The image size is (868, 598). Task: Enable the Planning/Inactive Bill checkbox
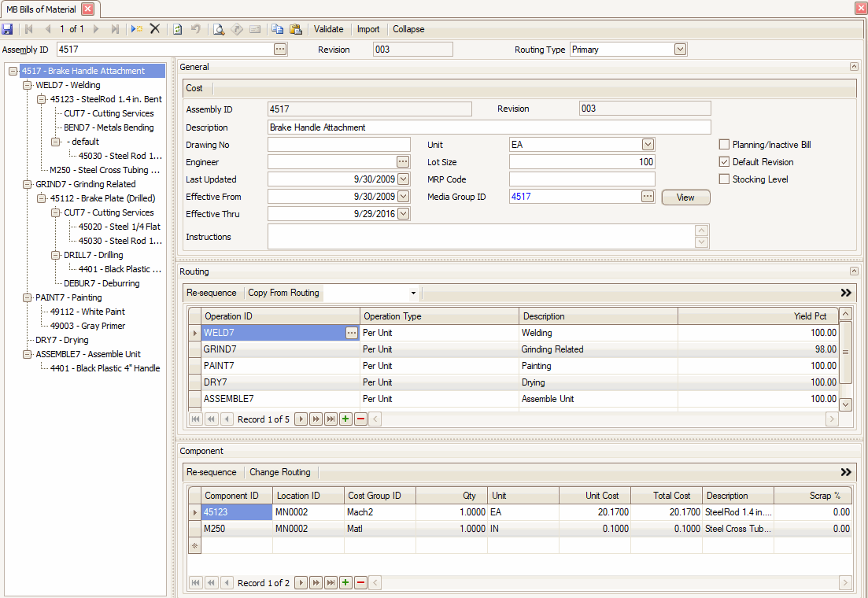click(x=725, y=145)
